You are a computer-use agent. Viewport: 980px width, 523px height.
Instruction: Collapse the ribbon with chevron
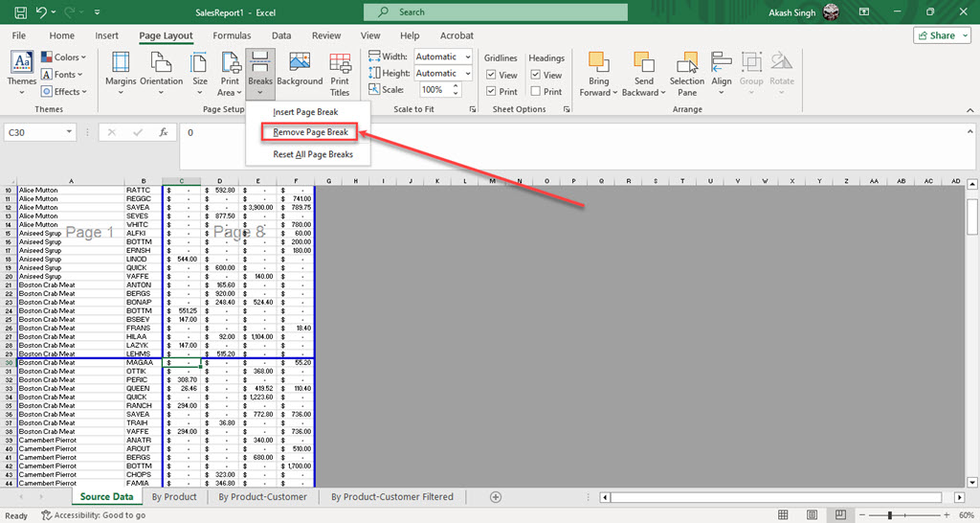(970, 110)
